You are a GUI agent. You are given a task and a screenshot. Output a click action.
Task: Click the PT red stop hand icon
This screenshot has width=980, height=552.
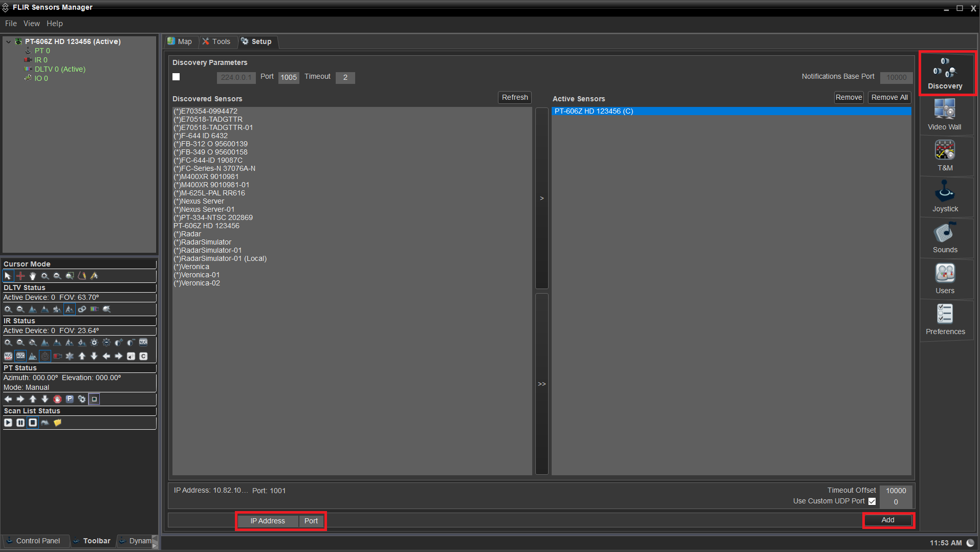pos(57,399)
